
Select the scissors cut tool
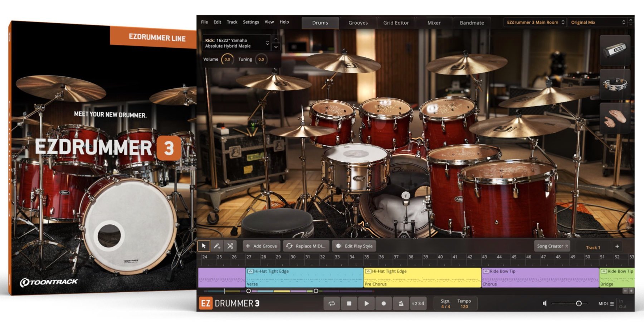pos(230,246)
